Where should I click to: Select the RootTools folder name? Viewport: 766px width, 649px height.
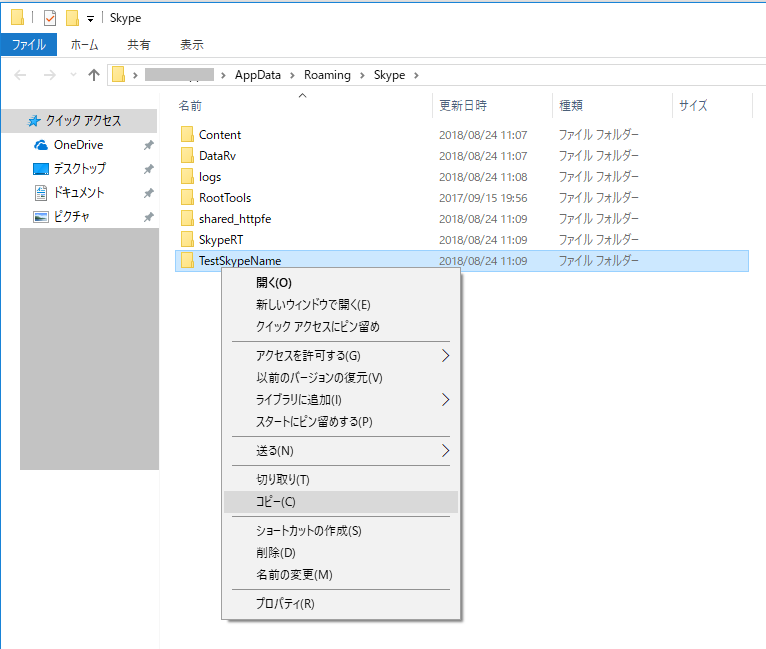point(225,198)
